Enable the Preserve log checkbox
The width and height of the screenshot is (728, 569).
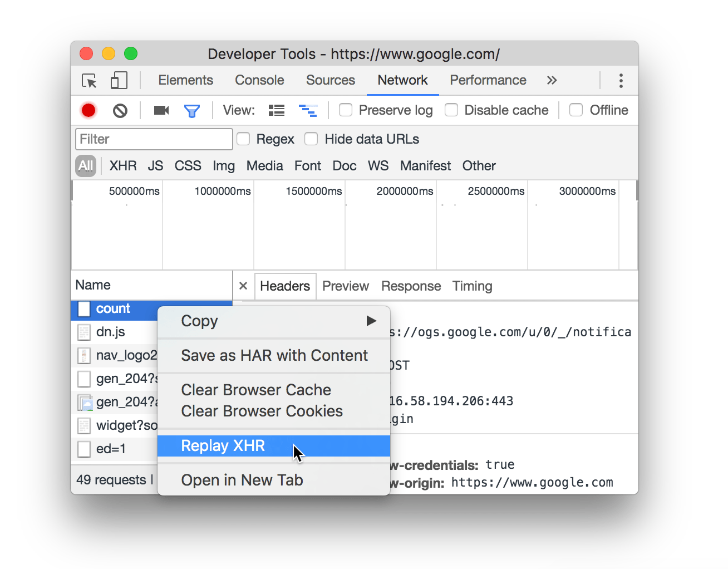[346, 110]
